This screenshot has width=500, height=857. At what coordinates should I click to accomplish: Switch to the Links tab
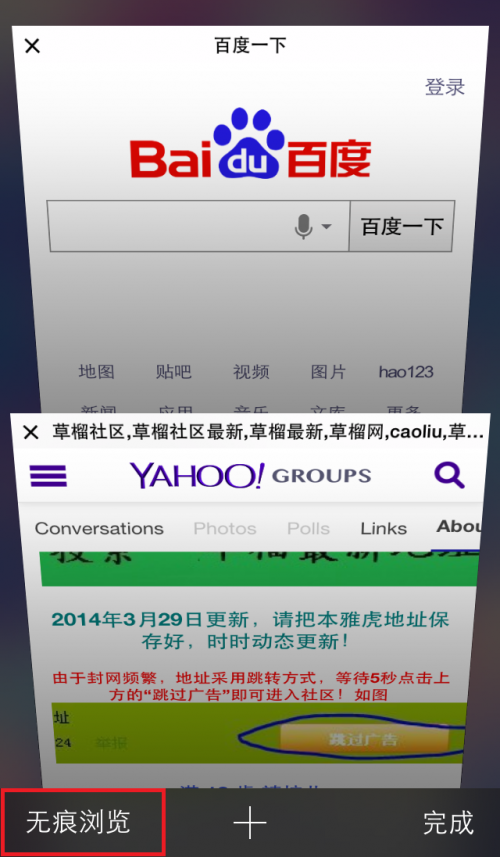point(383,529)
